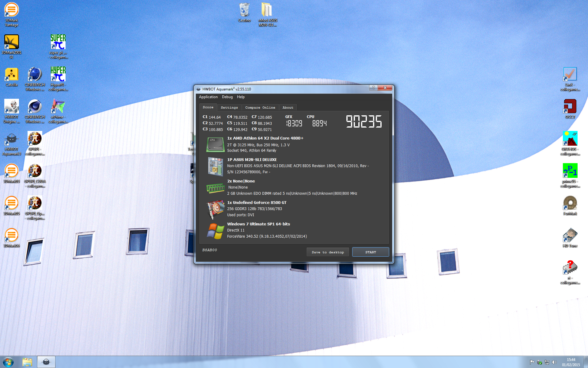
Task: Click the Show desktop strip beside the clock
Action: [586, 362]
